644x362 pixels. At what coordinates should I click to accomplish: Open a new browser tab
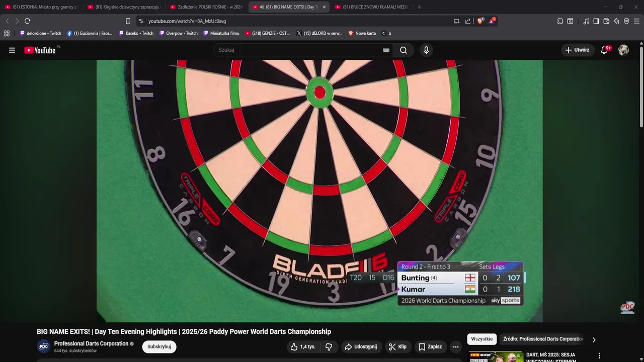(x=419, y=7)
